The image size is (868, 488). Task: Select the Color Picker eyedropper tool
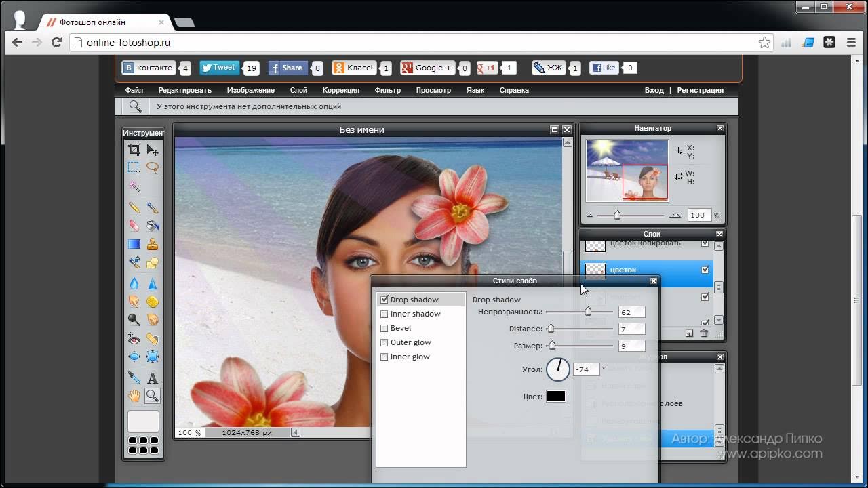[134, 378]
